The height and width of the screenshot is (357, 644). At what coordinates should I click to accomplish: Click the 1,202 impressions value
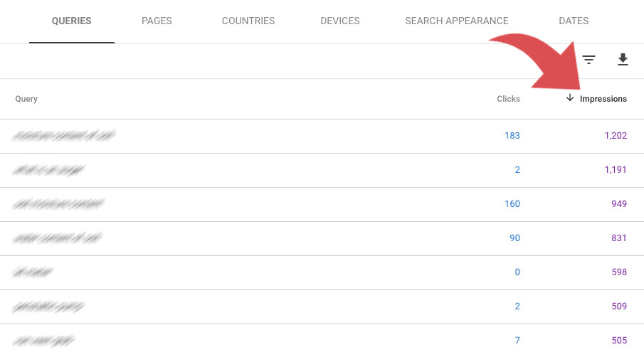616,136
